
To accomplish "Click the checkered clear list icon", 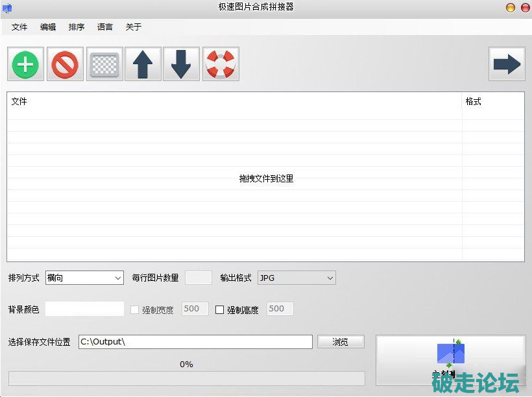I will 104,64.
